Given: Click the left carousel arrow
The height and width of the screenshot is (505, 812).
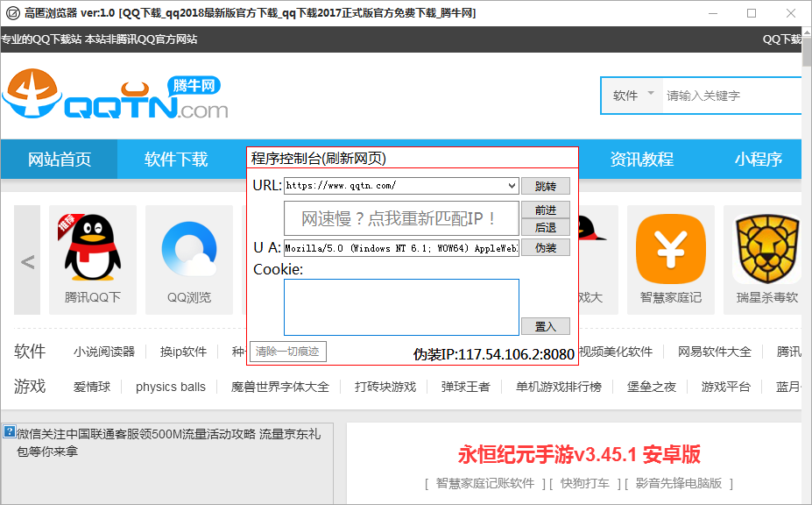Looking at the screenshot, I should pyautogui.click(x=27, y=260).
